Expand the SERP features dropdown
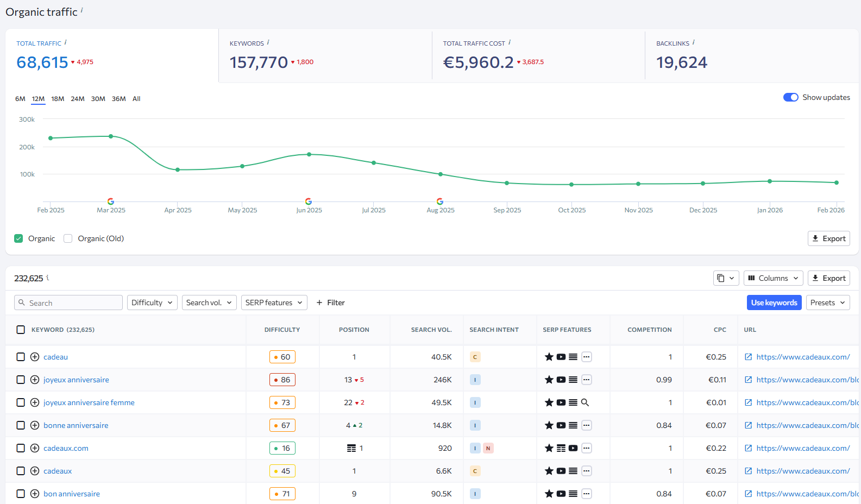This screenshot has height=504, width=861. click(274, 303)
